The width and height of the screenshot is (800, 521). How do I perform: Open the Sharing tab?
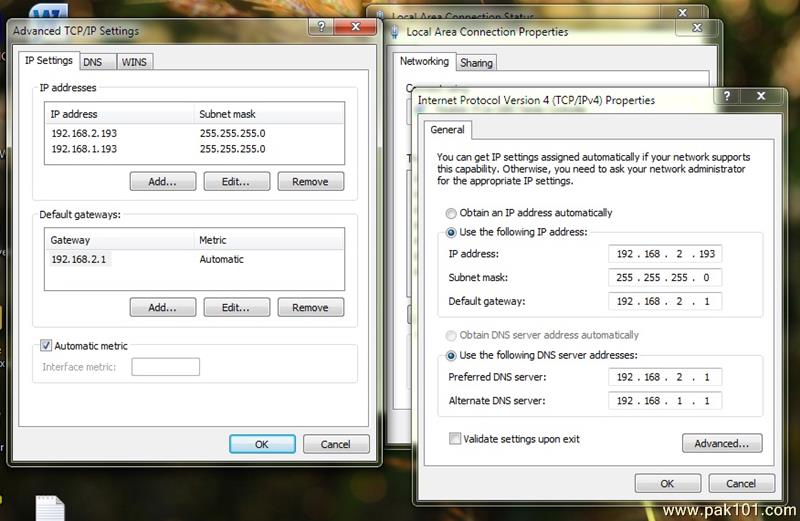coord(476,63)
